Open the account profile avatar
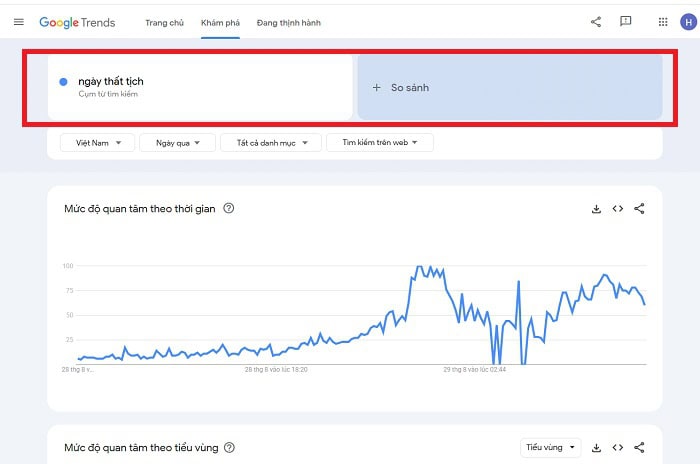The height and width of the screenshot is (464, 700). pyautogui.click(x=687, y=22)
